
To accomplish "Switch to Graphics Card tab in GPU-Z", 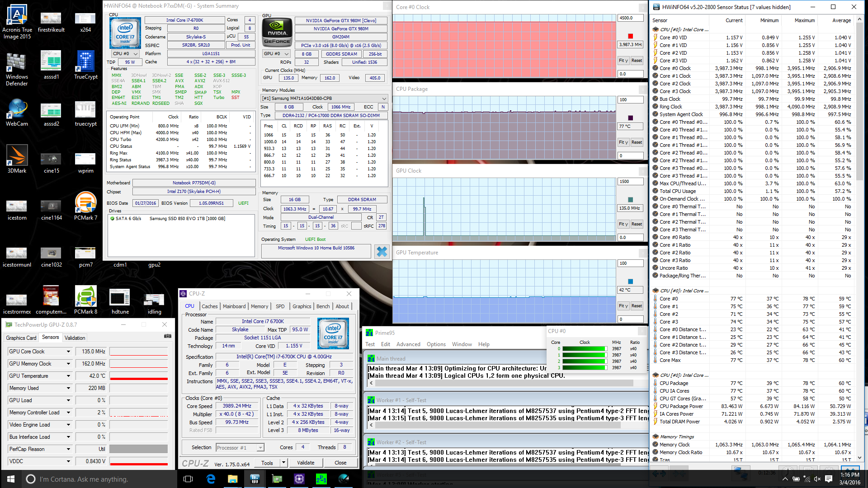I will pyautogui.click(x=21, y=338).
